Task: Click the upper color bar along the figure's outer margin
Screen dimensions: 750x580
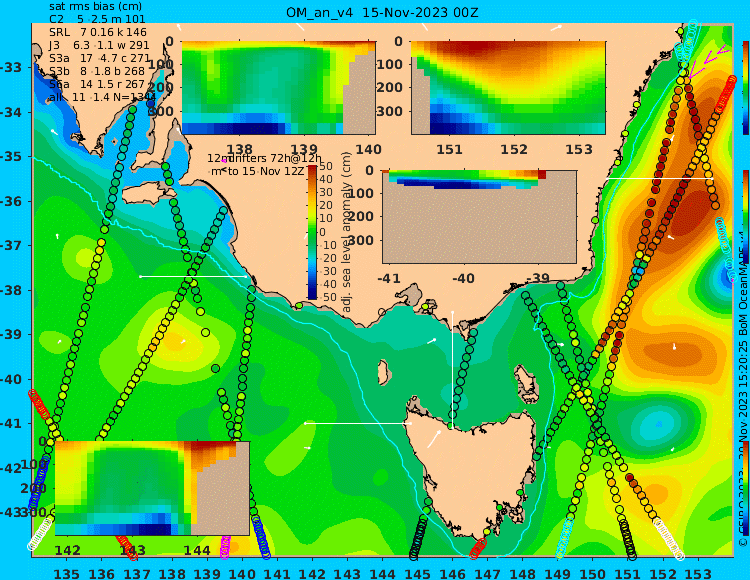Action: (746, 88)
